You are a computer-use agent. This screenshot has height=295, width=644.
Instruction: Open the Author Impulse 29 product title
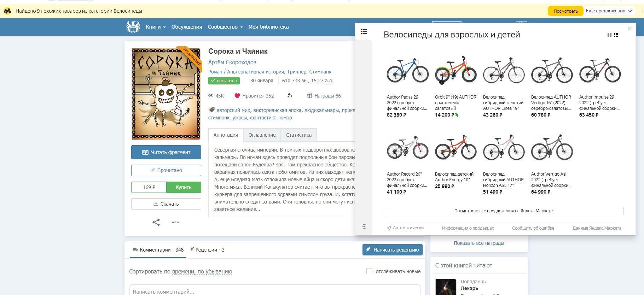coord(599,103)
